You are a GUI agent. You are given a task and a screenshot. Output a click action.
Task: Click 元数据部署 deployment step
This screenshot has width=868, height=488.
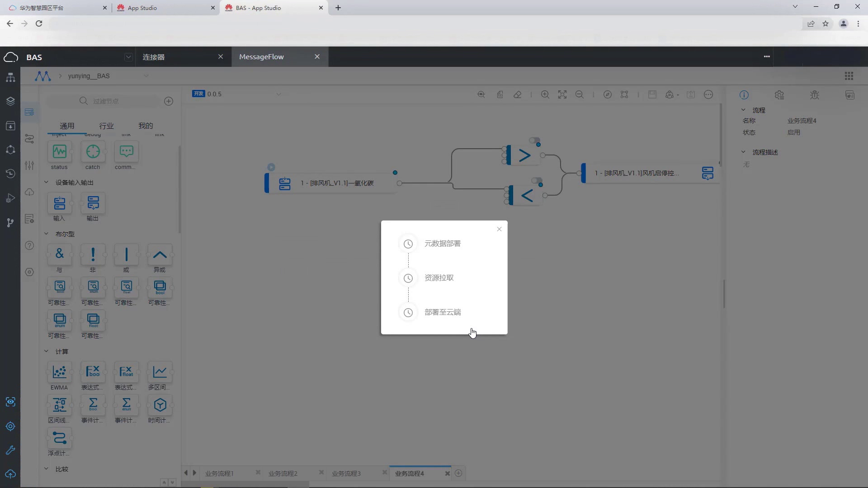tap(443, 243)
